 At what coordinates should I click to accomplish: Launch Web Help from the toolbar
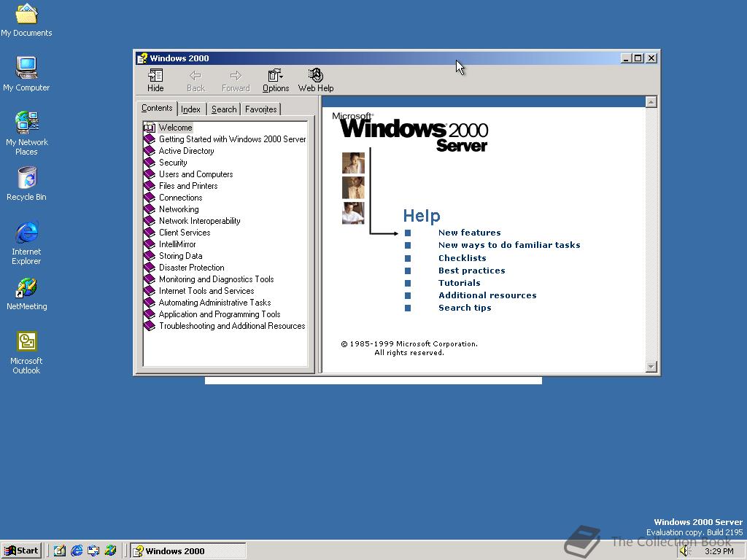click(x=315, y=80)
